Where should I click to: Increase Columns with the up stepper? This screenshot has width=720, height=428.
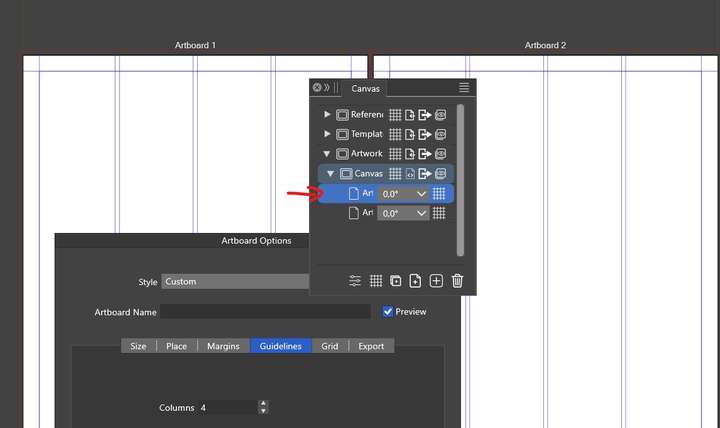(x=263, y=403)
